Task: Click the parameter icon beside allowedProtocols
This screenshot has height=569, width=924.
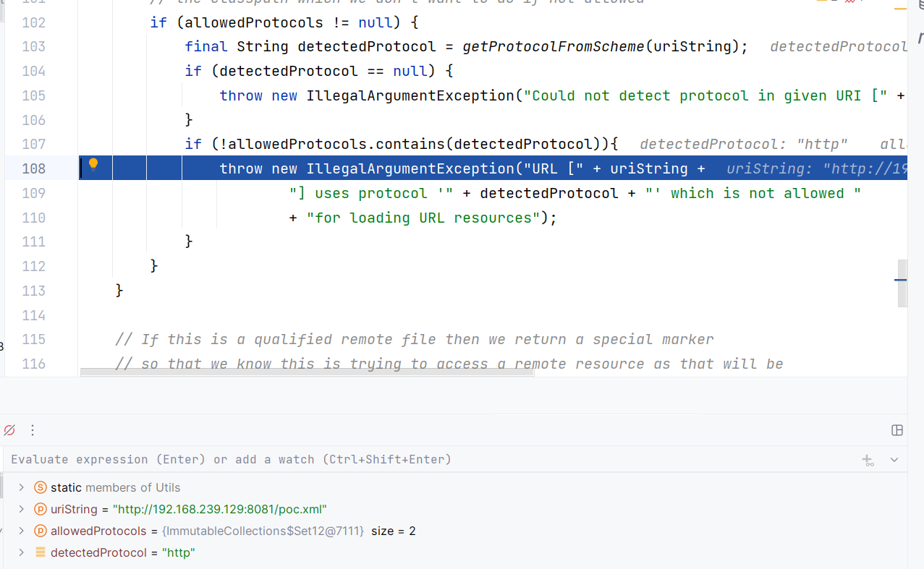Action: coord(40,531)
